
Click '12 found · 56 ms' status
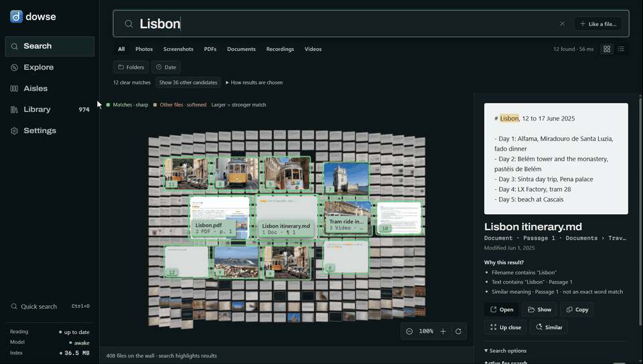pyautogui.click(x=573, y=49)
